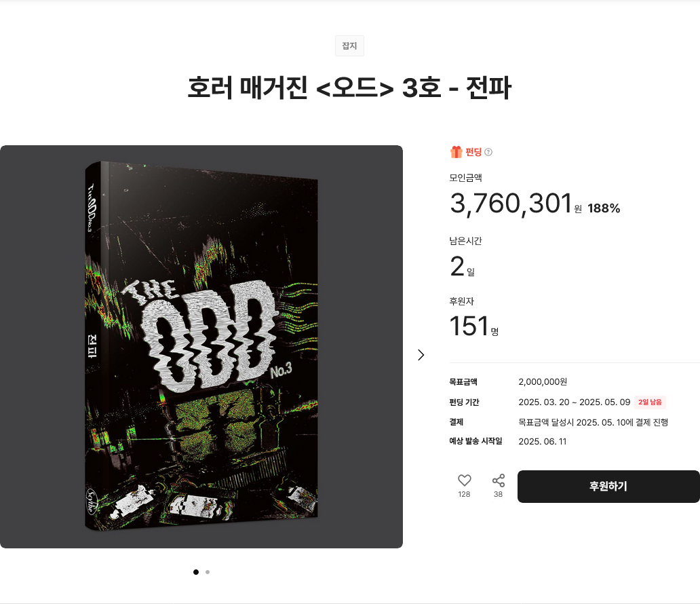Viewport: 700px width, 604px height.
Task: Click the 후원하기 button
Action: 608,487
